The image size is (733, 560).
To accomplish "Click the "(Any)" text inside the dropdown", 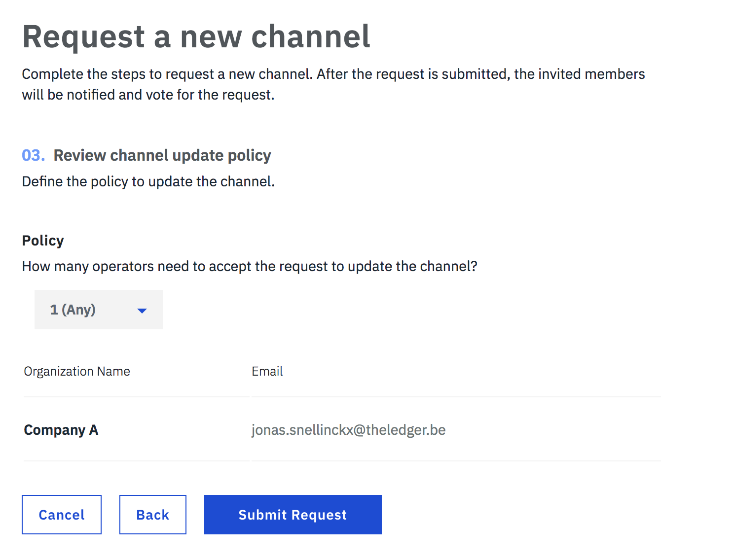I will click(x=78, y=310).
